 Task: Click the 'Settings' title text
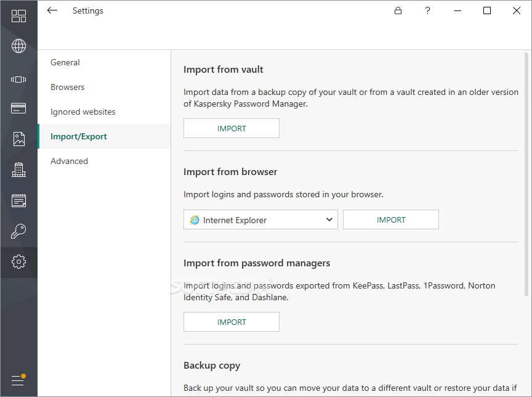pyautogui.click(x=88, y=11)
